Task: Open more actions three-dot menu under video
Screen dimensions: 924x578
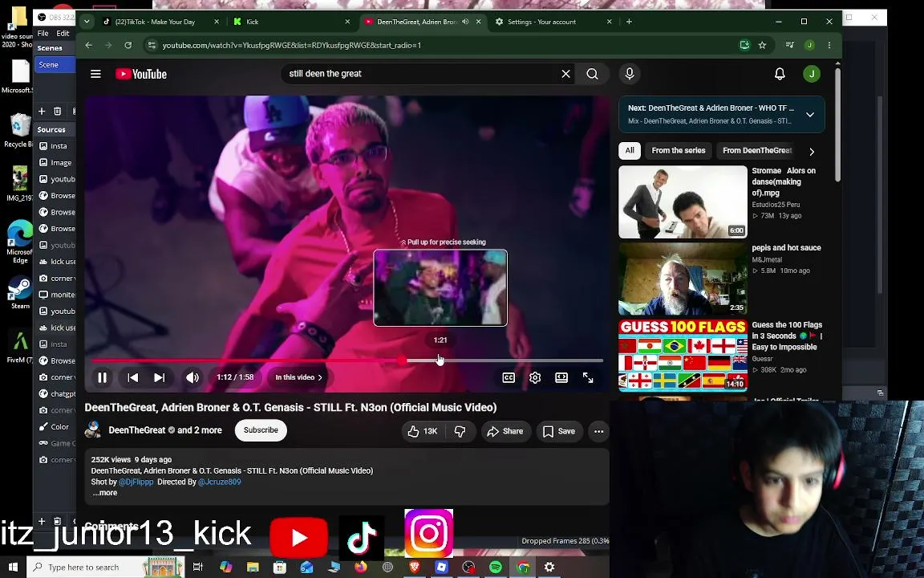Action: click(598, 431)
